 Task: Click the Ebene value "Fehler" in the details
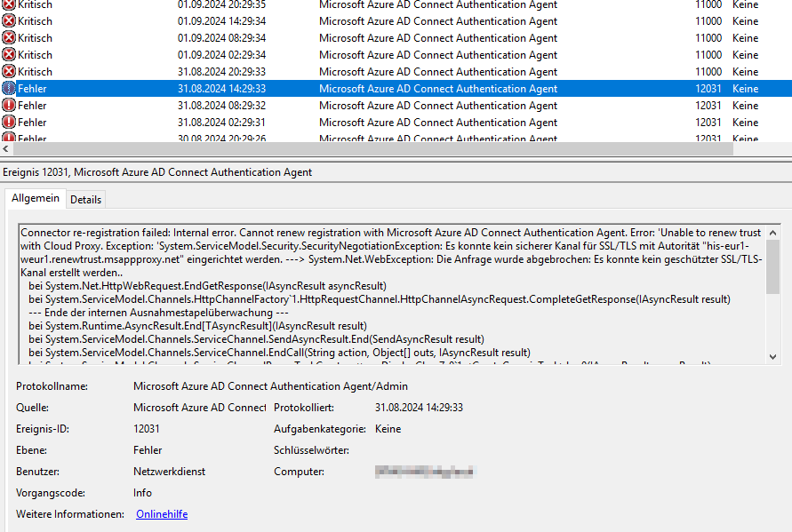tap(148, 449)
